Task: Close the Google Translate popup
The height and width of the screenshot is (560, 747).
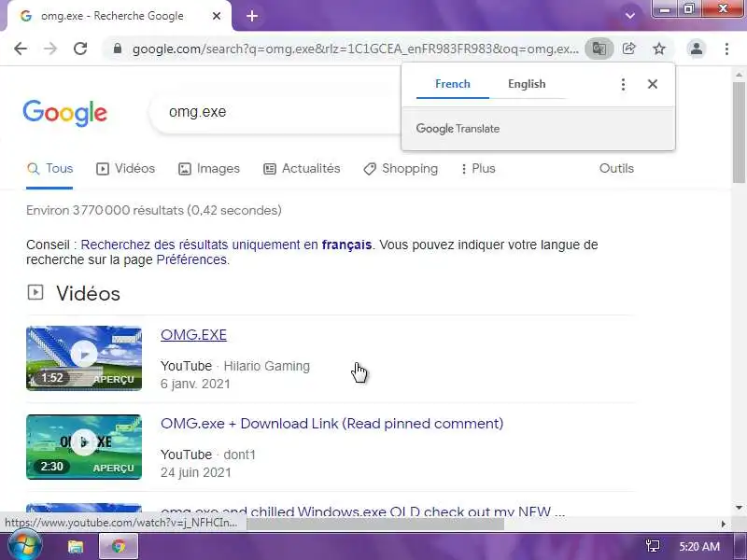Action: (x=652, y=84)
